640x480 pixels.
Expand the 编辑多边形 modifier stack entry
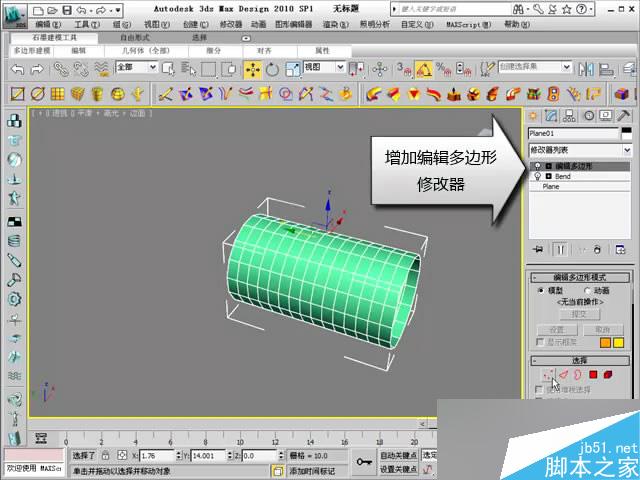pos(549,166)
